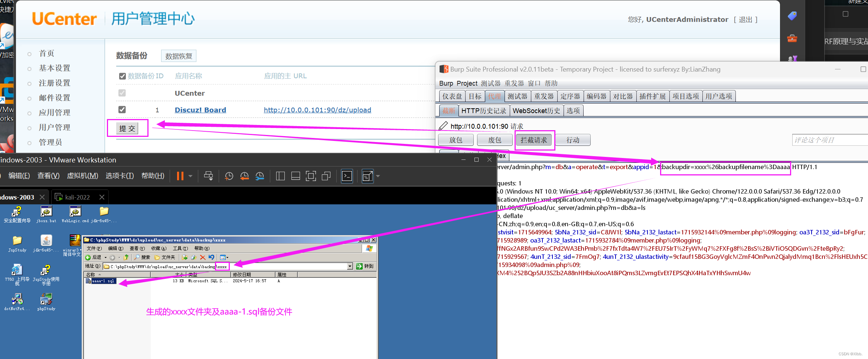Open the 工具(T) menu in Explorer
Screen dimensions: 868x359
(x=180, y=248)
